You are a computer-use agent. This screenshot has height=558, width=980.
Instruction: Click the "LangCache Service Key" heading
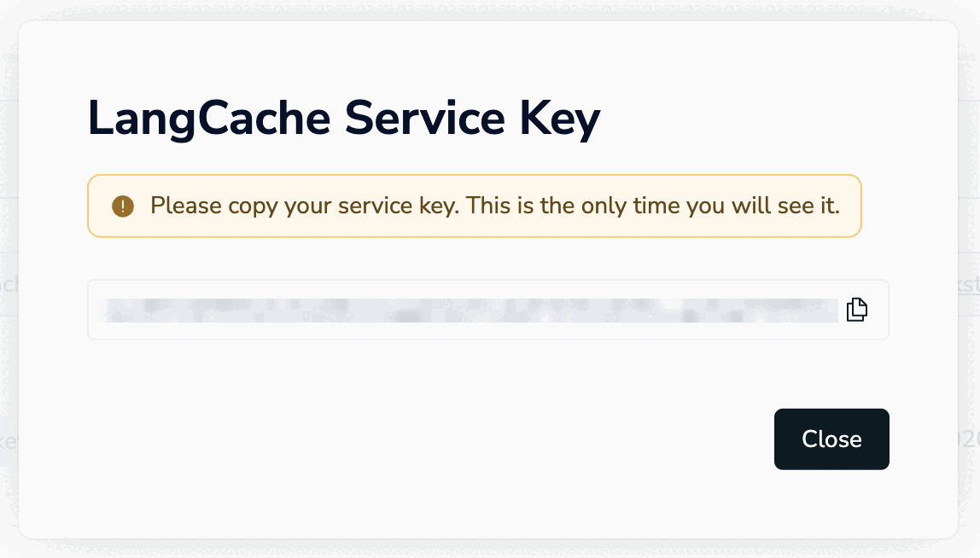(344, 119)
